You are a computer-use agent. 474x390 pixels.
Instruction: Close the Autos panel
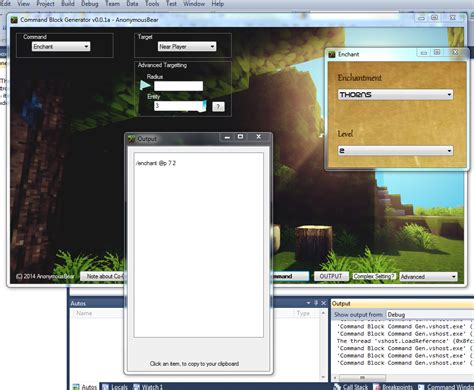coord(323,303)
